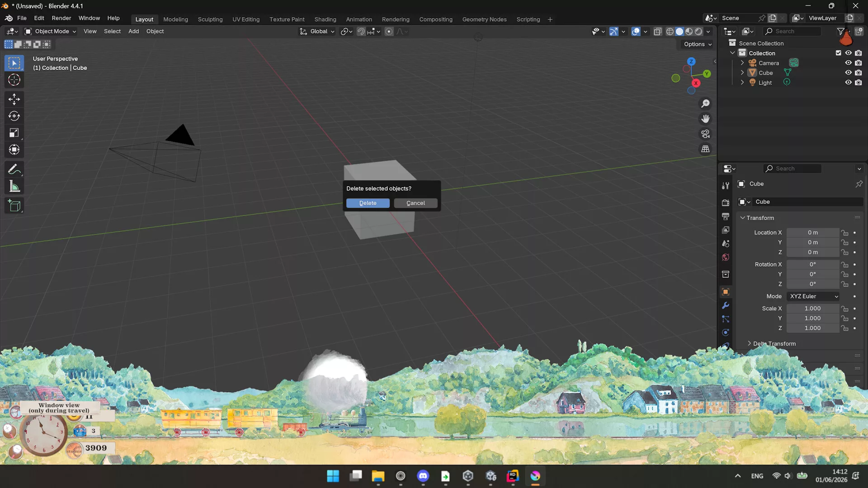This screenshot has height=488, width=868.
Task: Open the World properties tab
Action: tap(726, 257)
